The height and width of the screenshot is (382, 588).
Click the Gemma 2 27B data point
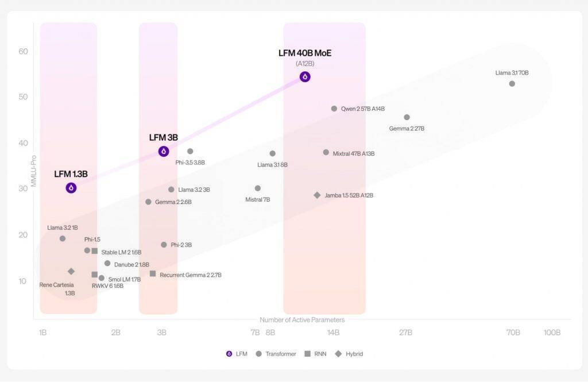click(x=407, y=117)
